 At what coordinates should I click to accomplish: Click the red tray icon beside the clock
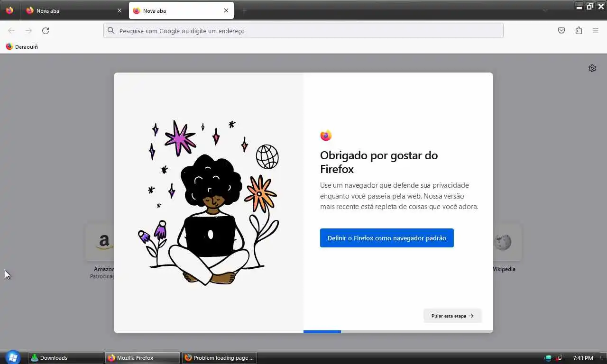(x=559, y=358)
